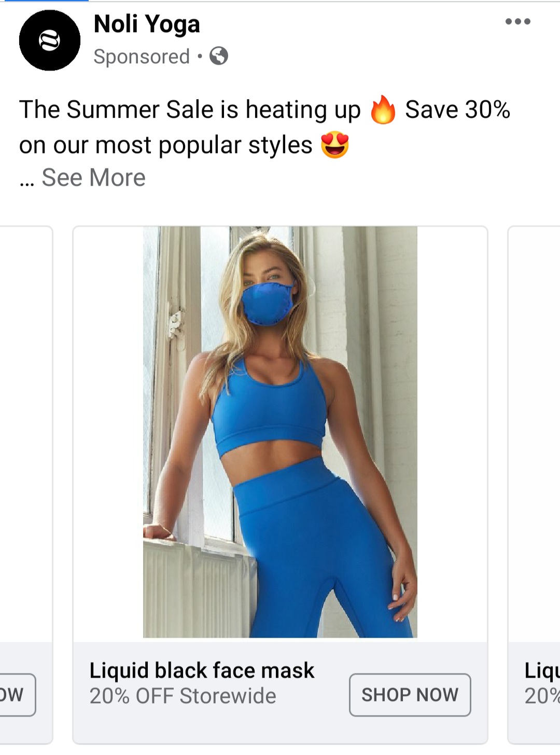Open the next card's cut-off Liqu title
Screen dimensions: 560x755
(542, 670)
